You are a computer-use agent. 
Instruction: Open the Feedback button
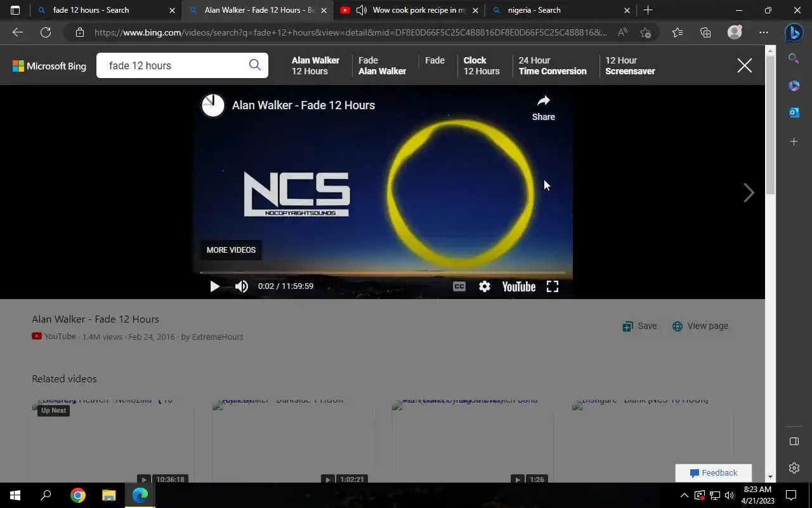coord(714,473)
